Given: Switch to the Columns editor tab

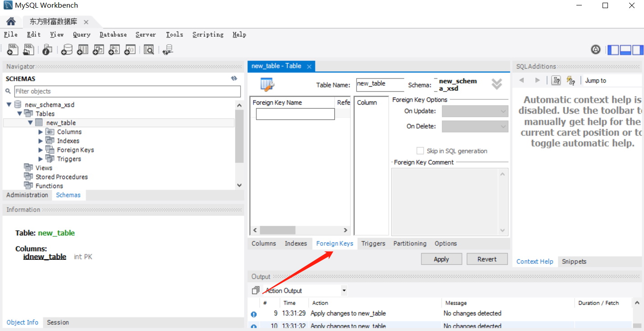Looking at the screenshot, I should [x=264, y=244].
